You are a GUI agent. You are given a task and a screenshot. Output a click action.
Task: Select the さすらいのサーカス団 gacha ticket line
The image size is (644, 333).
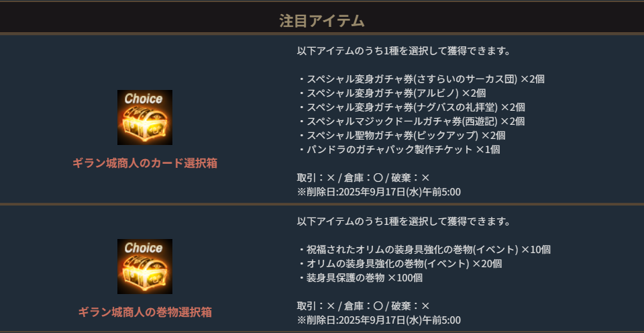click(421, 79)
